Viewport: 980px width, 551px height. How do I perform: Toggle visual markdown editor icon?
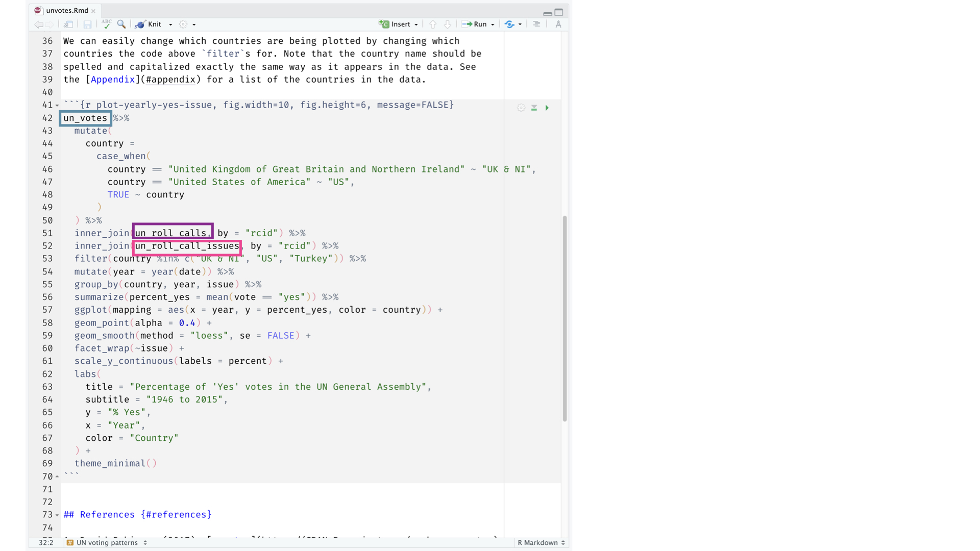tap(558, 24)
